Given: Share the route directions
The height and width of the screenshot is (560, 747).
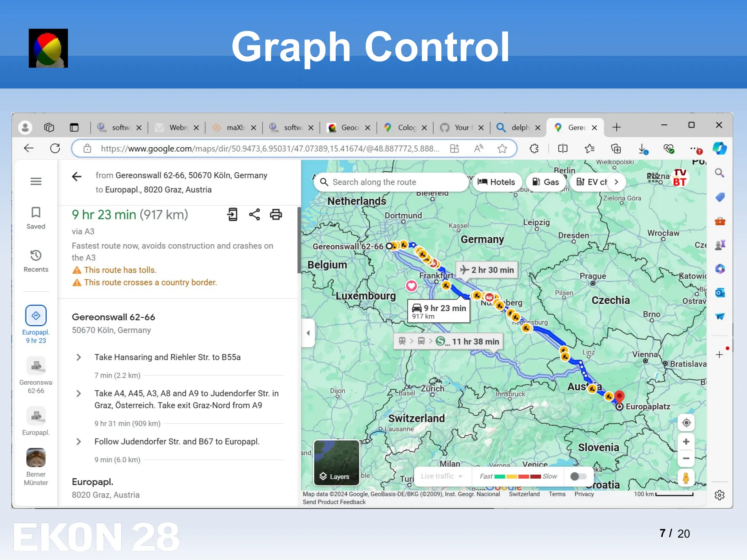Looking at the screenshot, I should (254, 214).
